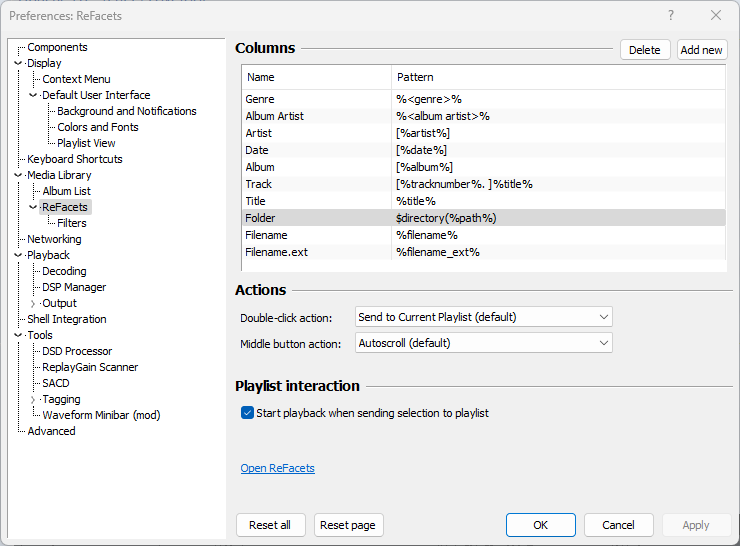Select the Filename row in Columns
Screen dimensions: 740x546
[x=484, y=235]
